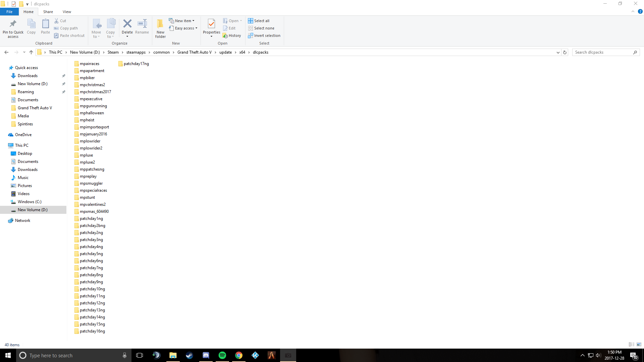Click the Search dlcpacks field
This screenshot has height=362, width=644.
click(606, 52)
